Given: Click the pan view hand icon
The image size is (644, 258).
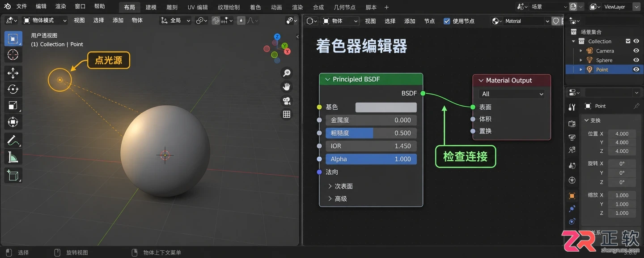Looking at the screenshot, I should tap(287, 86).
